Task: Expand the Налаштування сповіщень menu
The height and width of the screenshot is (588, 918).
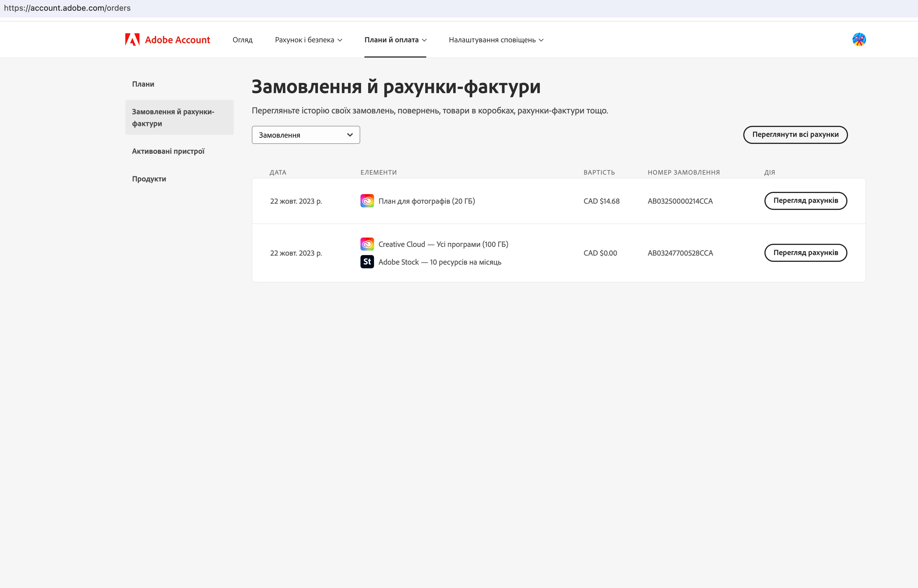Action: (496, 40)
